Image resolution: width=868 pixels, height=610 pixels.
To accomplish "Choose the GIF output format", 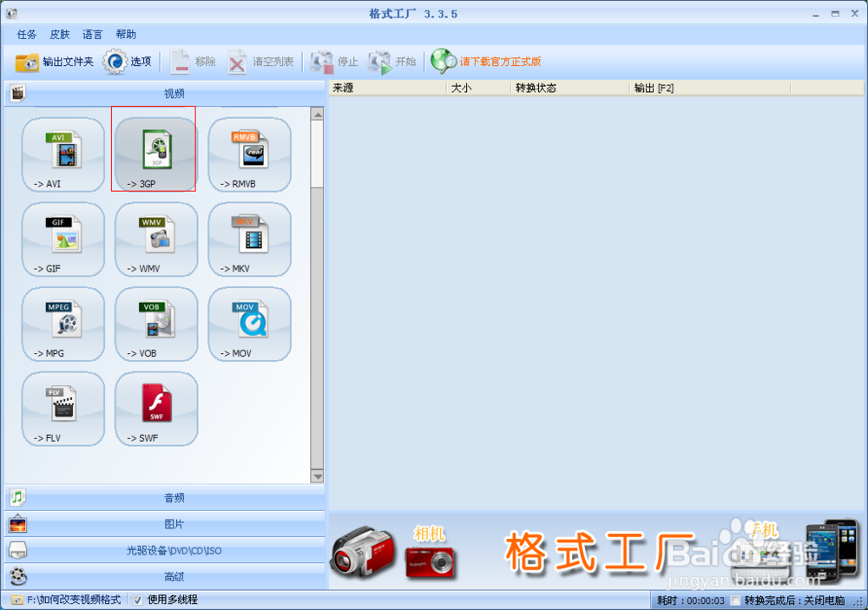I will (x=62, y=241).
